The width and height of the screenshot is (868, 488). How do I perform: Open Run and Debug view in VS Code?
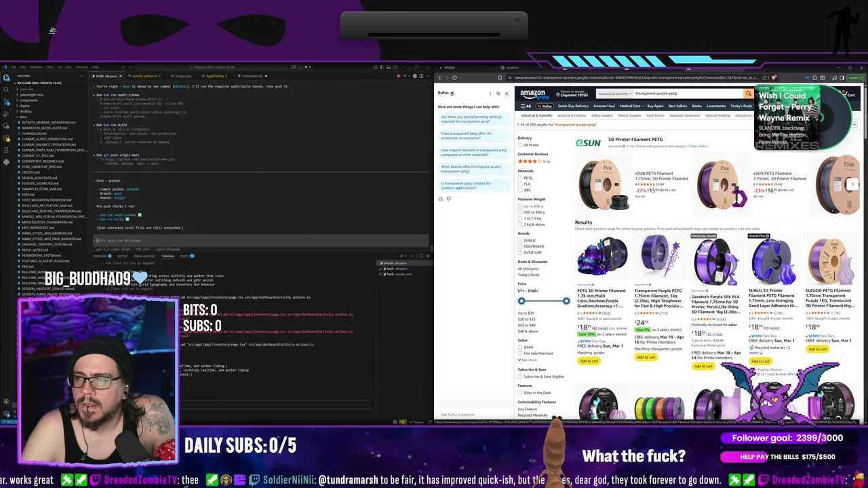pyautogui.click(x=6, y=114)
